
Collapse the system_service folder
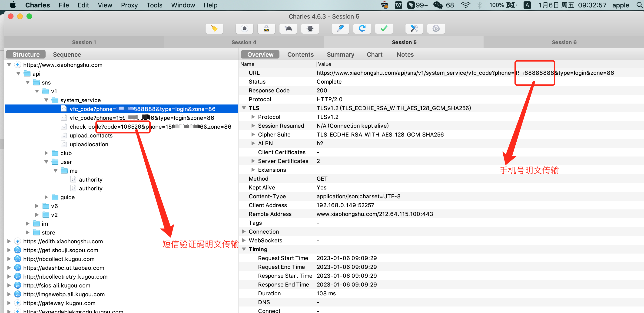coord(46,100)
